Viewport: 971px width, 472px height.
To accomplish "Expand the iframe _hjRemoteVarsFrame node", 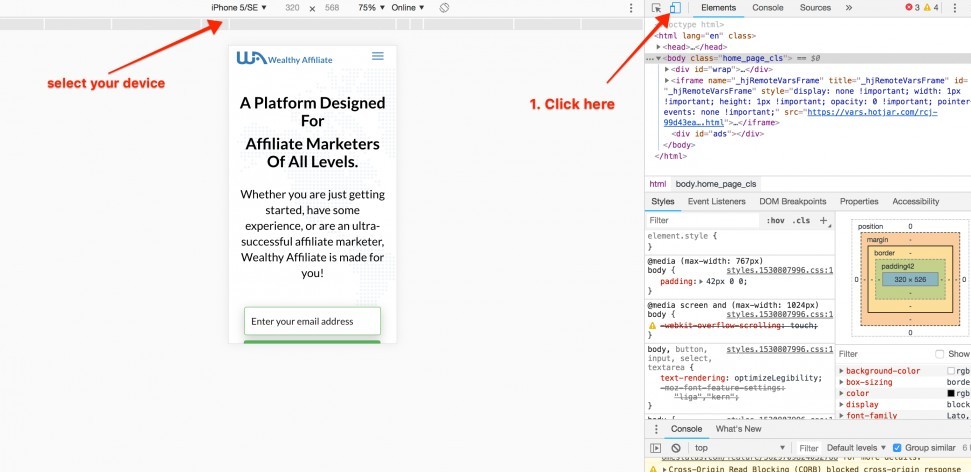I will [668, 81].
